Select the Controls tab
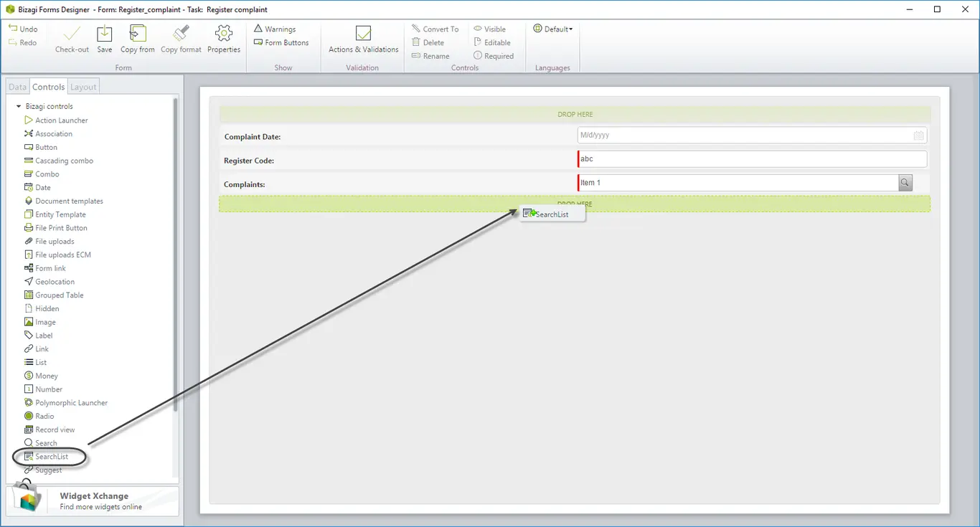Screen dimensions: 980x527 [x=48, y=87]
